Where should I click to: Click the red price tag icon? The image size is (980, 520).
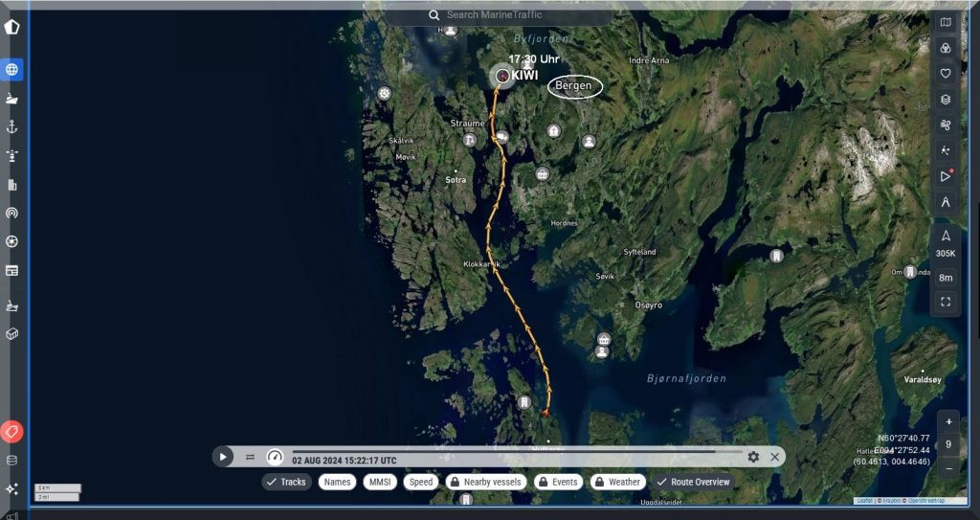click(x=12, y=432)
